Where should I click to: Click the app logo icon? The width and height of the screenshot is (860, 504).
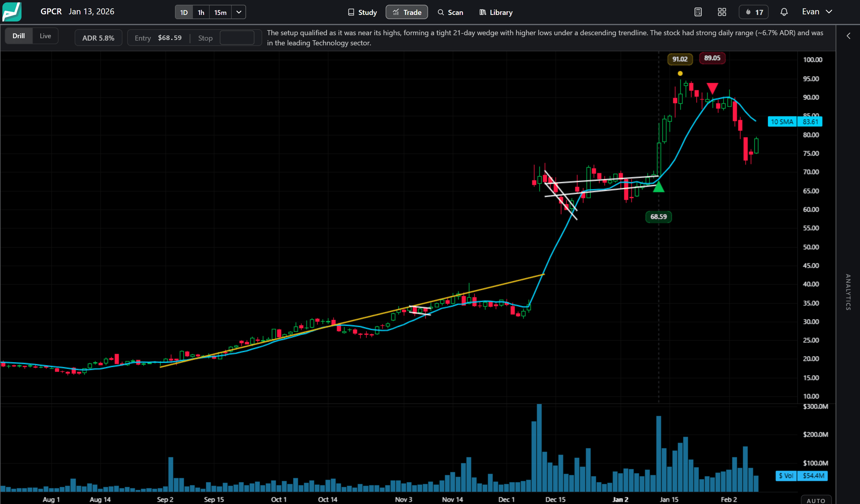(x=12, y=12)
